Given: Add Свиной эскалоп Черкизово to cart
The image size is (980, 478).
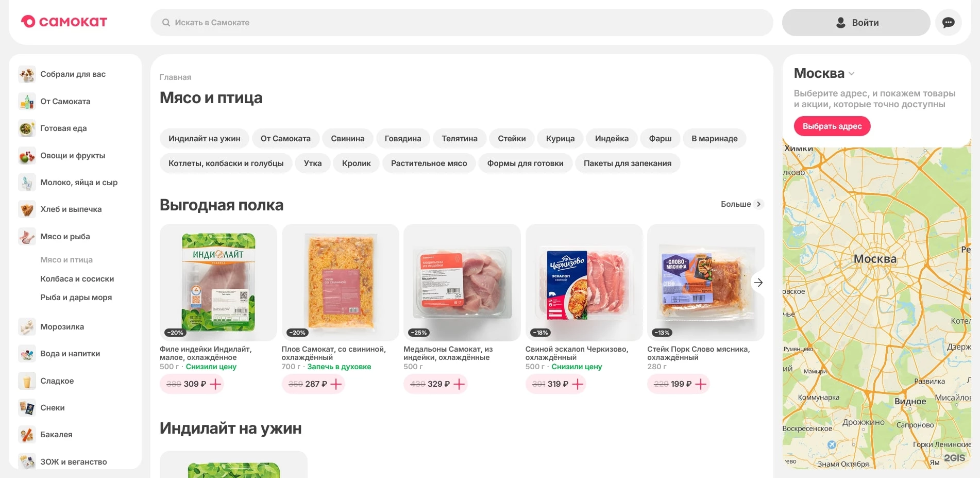Looking at the screenshot, I should 578,384.
